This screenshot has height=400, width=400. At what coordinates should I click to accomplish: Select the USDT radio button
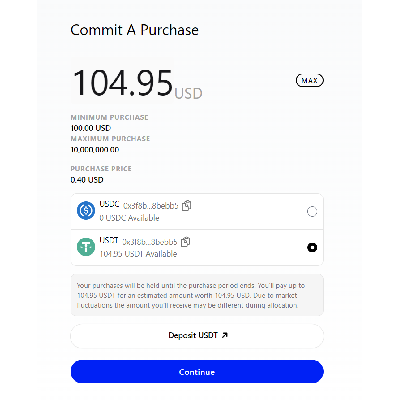(312, 248)
